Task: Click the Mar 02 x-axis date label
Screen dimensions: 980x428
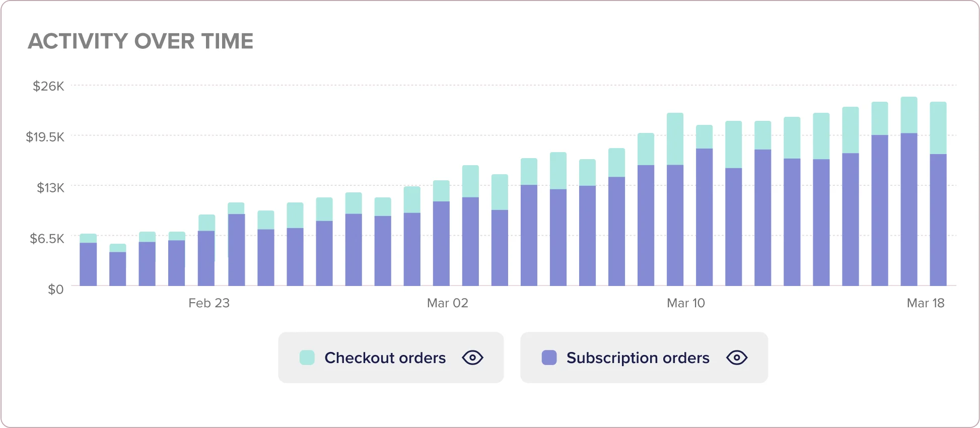Action: point(448,303)
